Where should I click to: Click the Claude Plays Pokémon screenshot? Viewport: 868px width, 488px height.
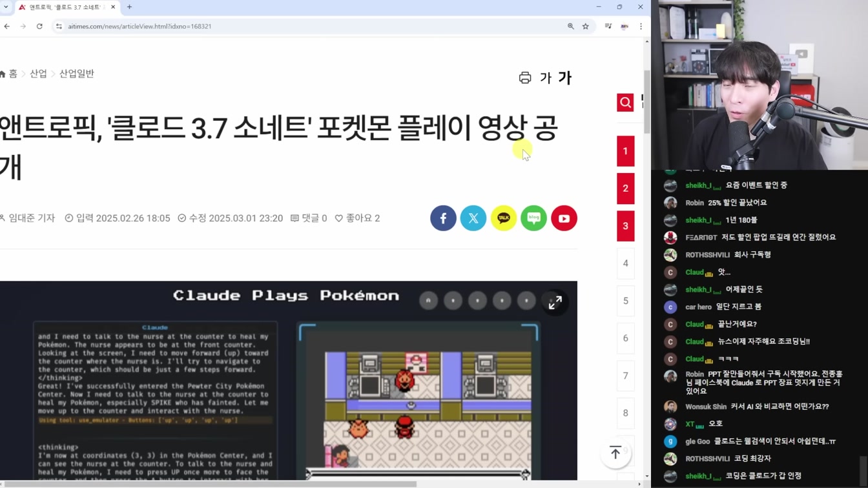288,381
